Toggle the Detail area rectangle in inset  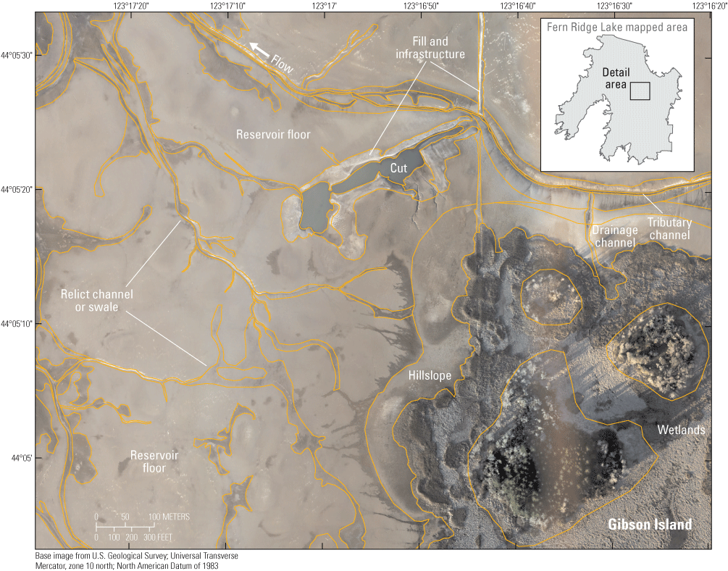[639, 91]
